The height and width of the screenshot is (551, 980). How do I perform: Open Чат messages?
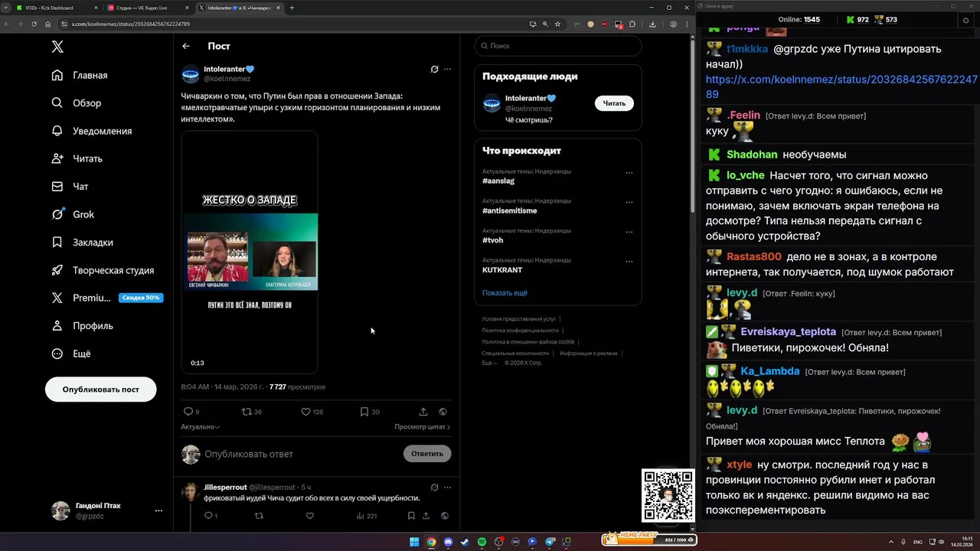point(70,186)
